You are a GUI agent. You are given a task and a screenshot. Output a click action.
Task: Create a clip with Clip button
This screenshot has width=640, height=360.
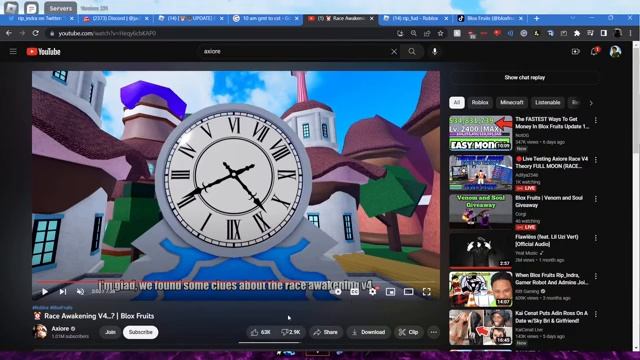click(x=409, y=332)
